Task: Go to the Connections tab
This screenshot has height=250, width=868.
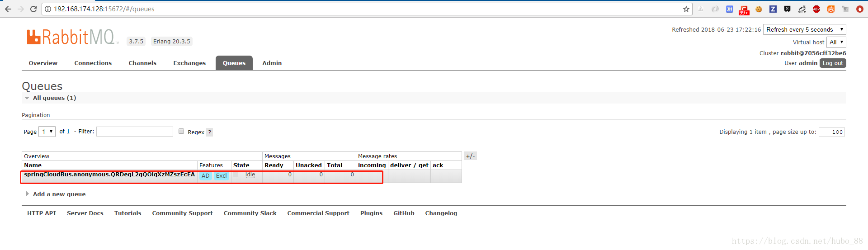Action: coord(93,63)
